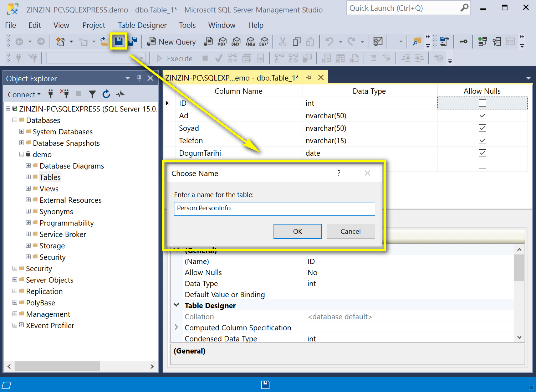536x392 pixels.
Task: Collapse the demo database node
Action: [21, 154]
